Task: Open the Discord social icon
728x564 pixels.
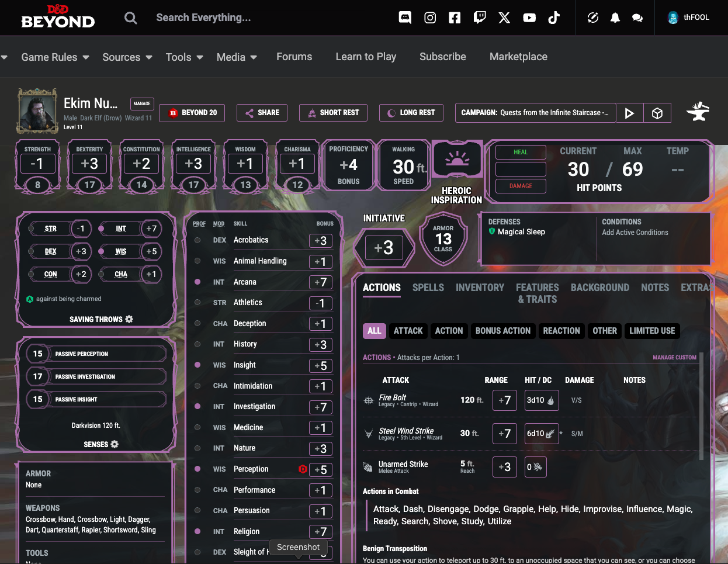Action: [x=405, y=18]
